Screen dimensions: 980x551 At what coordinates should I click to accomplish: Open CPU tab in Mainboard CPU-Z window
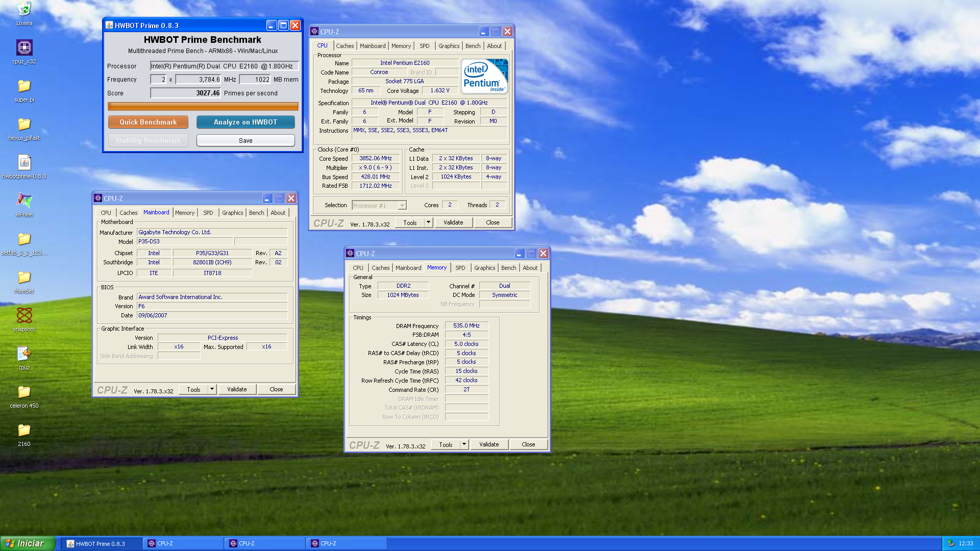(x=106, y=213)
